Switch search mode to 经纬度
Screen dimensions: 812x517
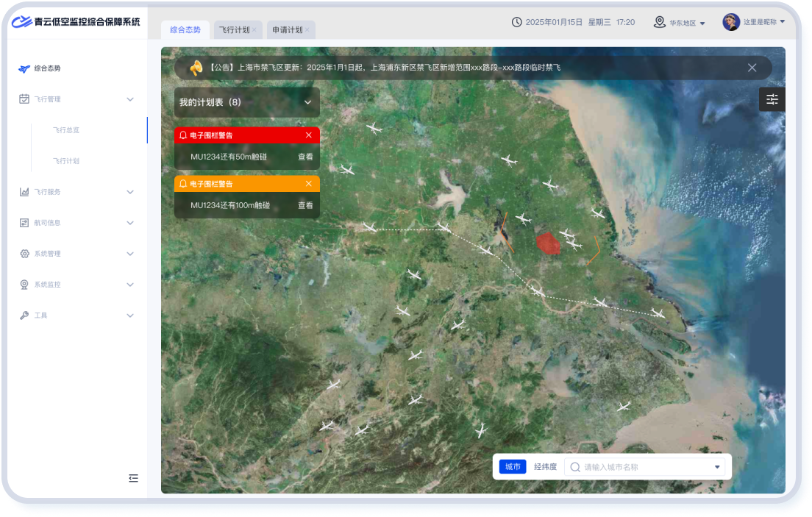[545, 467]
